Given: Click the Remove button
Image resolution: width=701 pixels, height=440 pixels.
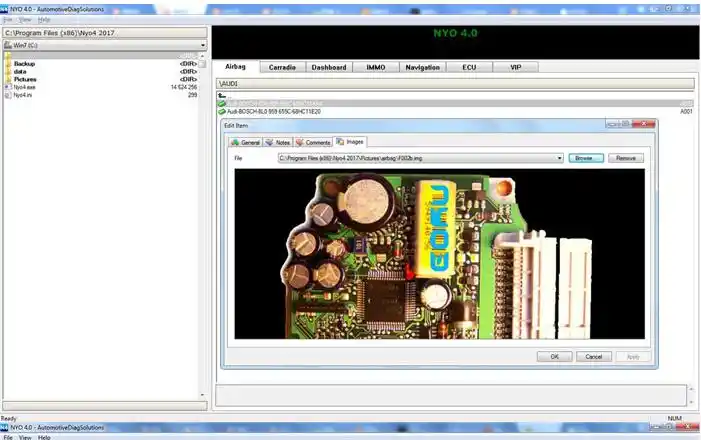Looking at the screenshot, I should (x=626, y=158).
